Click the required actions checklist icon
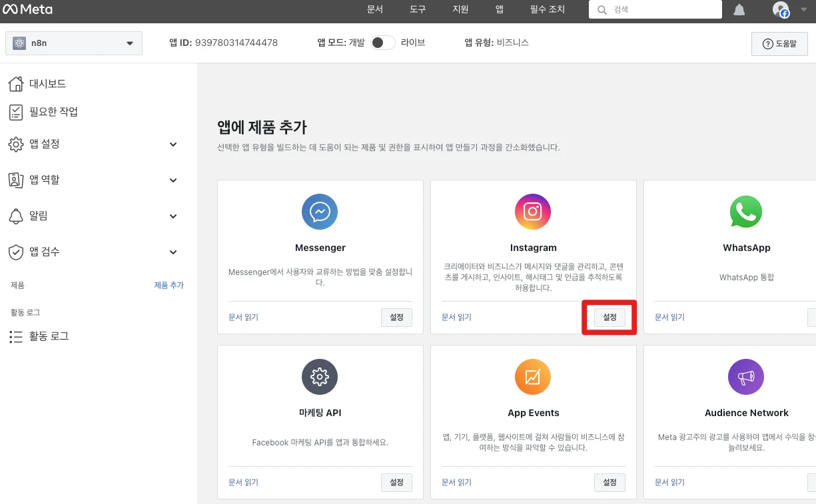 (16, 112)
